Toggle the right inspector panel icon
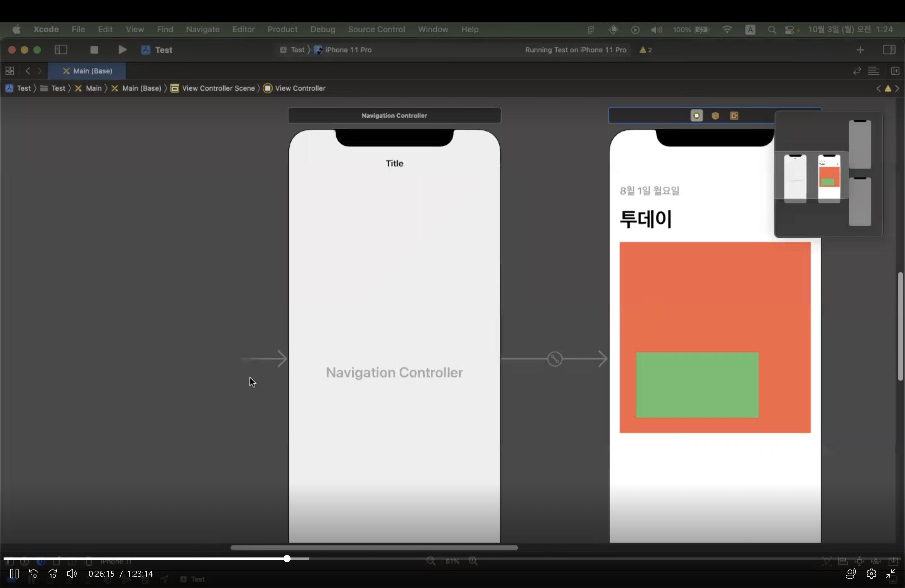The height and width of the screenshot is (588, 905). click(889, 50)
